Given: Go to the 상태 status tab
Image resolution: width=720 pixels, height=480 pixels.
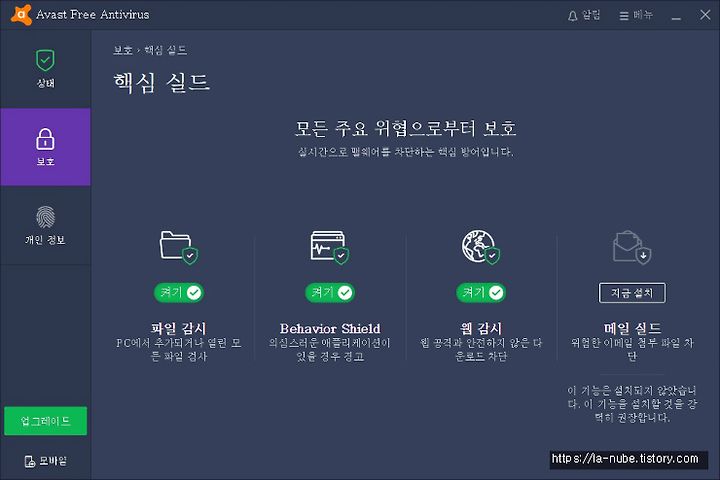Looking at the screenshot, I should (45, 69).
